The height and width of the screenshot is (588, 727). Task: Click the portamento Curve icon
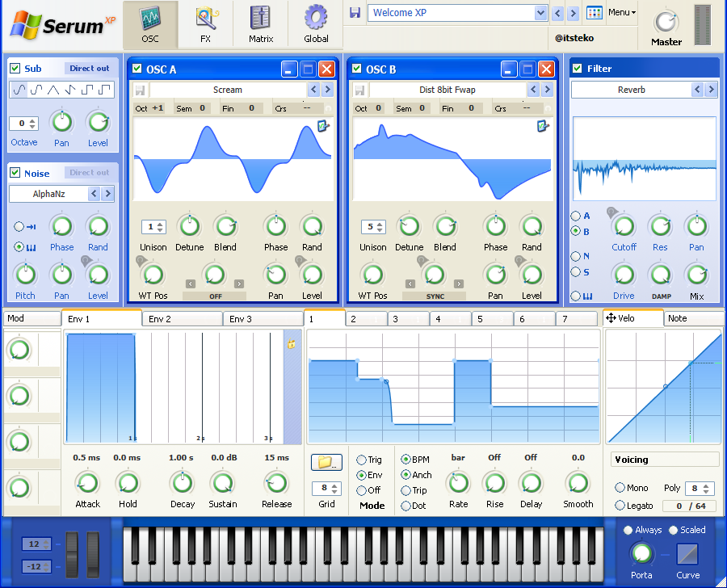[x=687, y=553]
